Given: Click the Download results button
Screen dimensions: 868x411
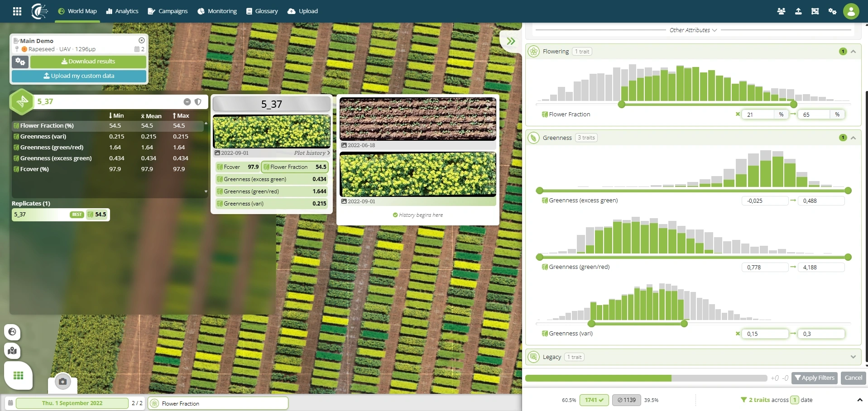Looking at the screenshot, I should (x=88, y=62).
